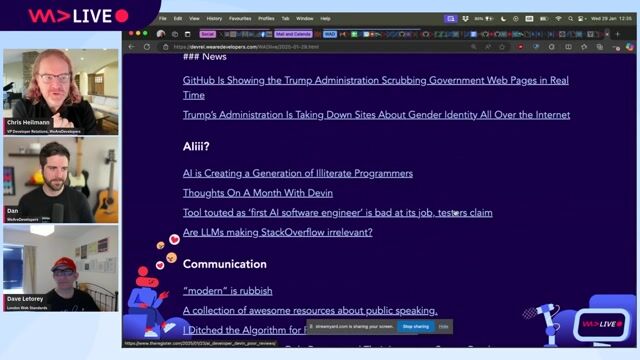
Task: Click Hide on the sharing notification bar
Action: (443, 327)
